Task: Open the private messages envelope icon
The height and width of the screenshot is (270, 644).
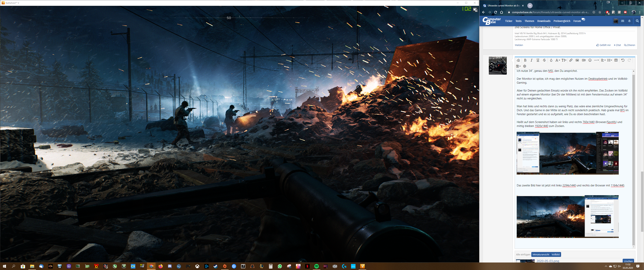Action: coord(623,21)
